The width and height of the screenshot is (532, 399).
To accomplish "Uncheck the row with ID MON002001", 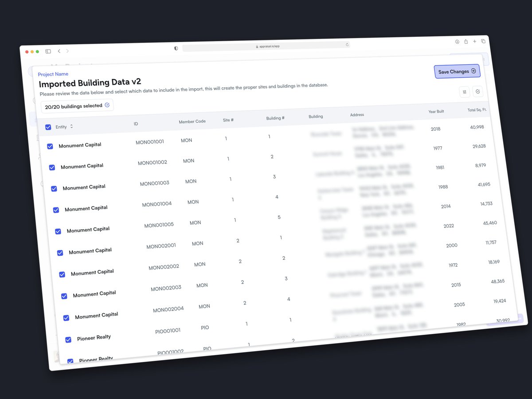I will pos(60,253).
